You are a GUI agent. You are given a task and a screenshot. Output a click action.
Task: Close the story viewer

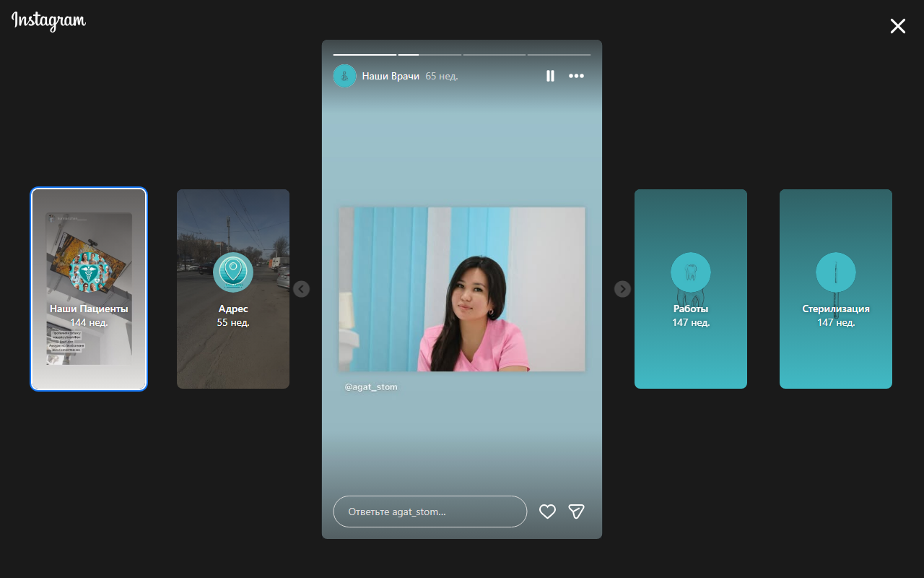(x=897, y=27)
